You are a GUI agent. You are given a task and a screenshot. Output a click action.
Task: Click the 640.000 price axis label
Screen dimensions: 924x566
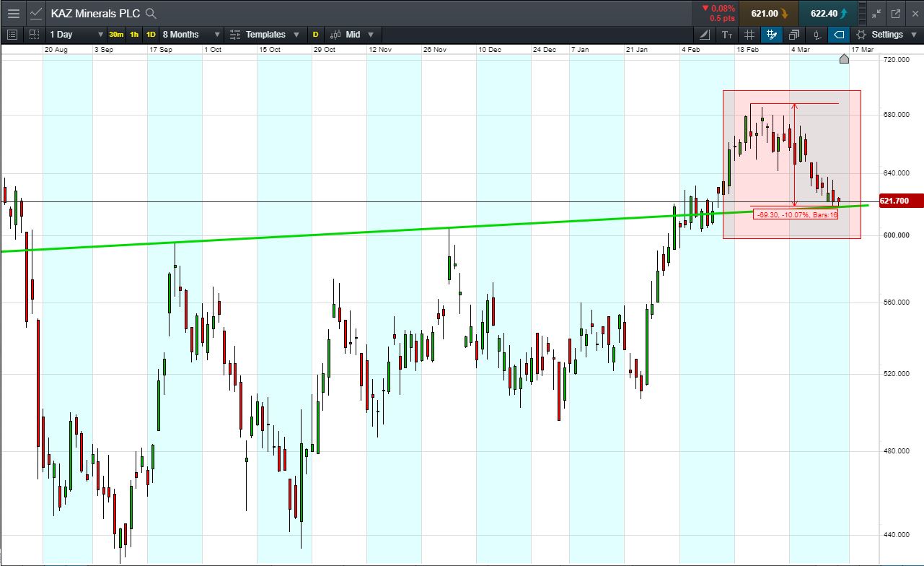(x=897, y=173)
